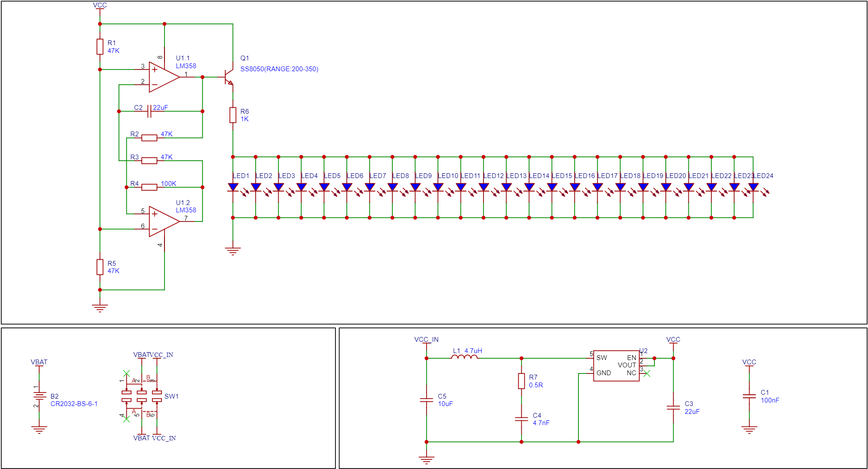Select the C5 10uF capacitor symbol
The width and height of the screenshot is (868, 469).
(x=427, y=400)
